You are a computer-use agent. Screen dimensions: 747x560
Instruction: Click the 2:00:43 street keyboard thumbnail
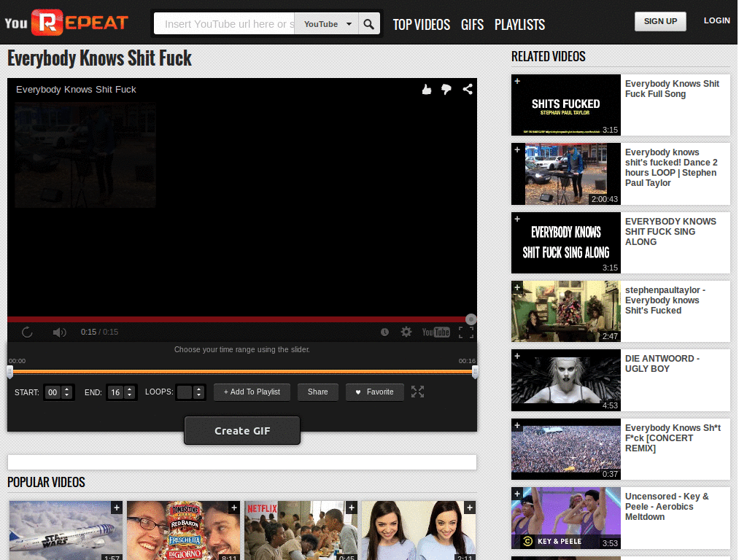[566, 174]
